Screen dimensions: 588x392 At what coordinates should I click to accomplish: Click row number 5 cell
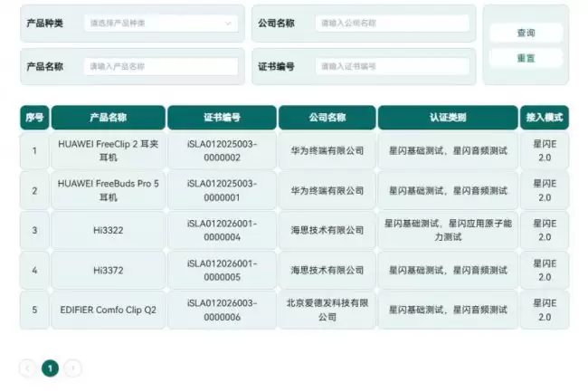(34, 310)
